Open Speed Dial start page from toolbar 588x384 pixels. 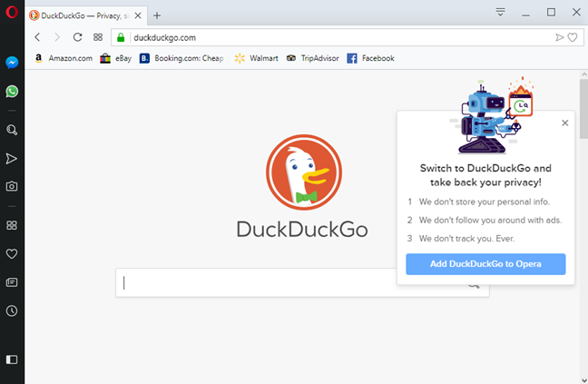tap(98, 37)
